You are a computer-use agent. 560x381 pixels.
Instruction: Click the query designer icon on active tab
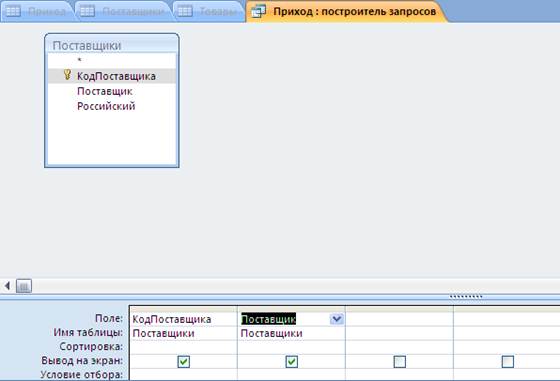(259, 11)
